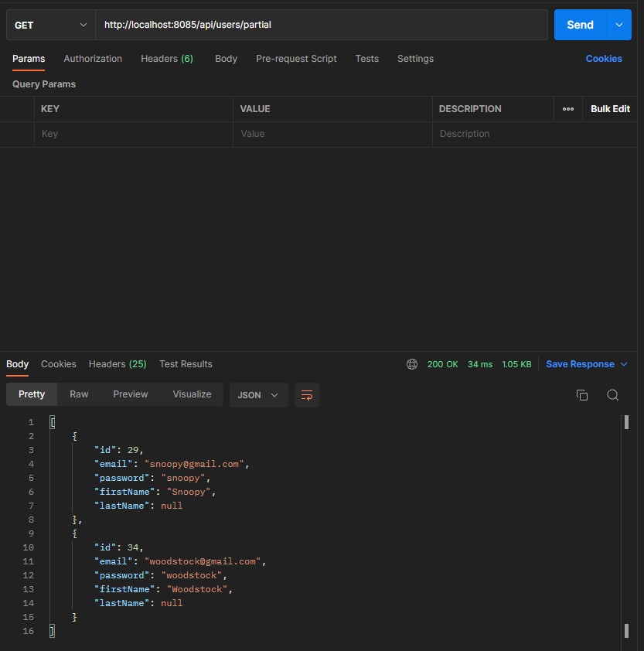Copy the response body with the copy icon
The image size is (644, 651).
click(582, 395)
